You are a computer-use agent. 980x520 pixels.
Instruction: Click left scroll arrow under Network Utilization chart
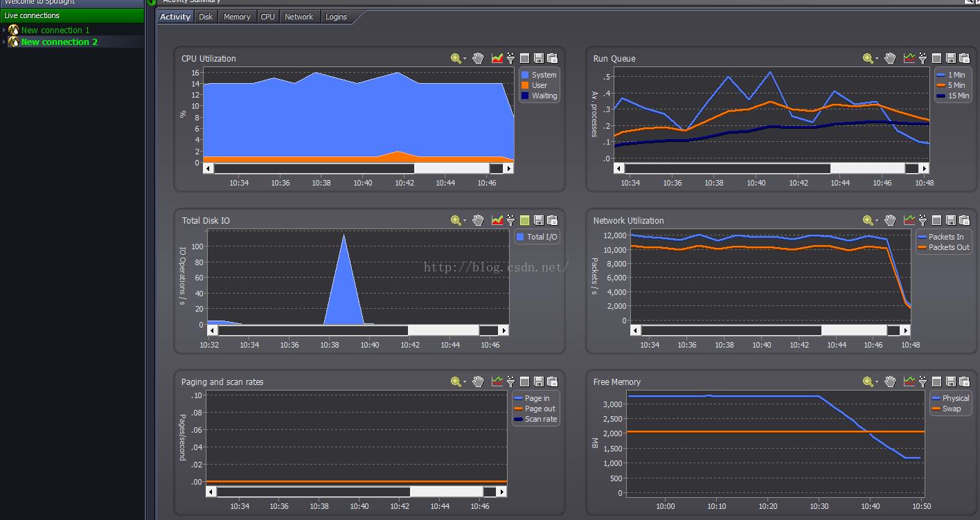tap(636, 330)
